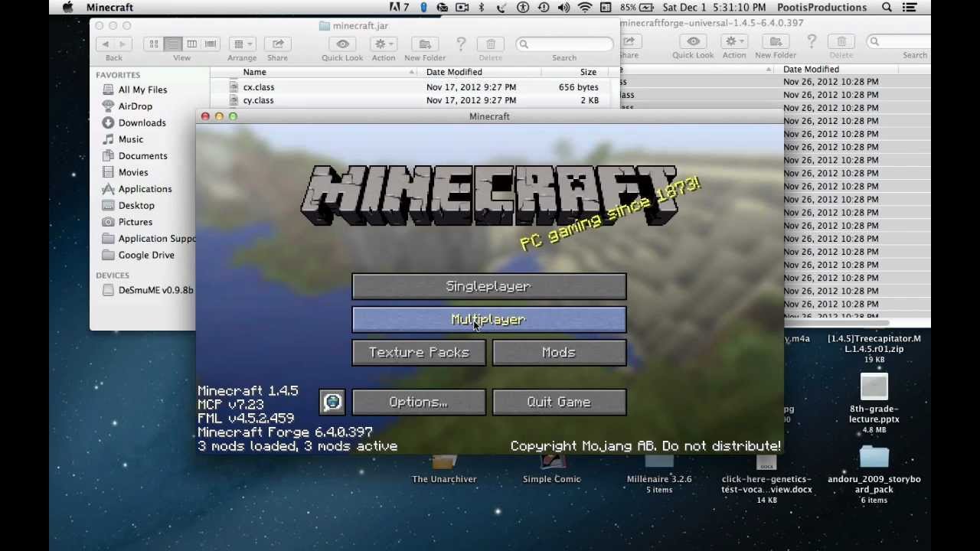Screen dimensions: 980x551
Task: Click Quick Look eye icon in minecraft.jar window
Action: pyautogui.click(x=342, y=44)
